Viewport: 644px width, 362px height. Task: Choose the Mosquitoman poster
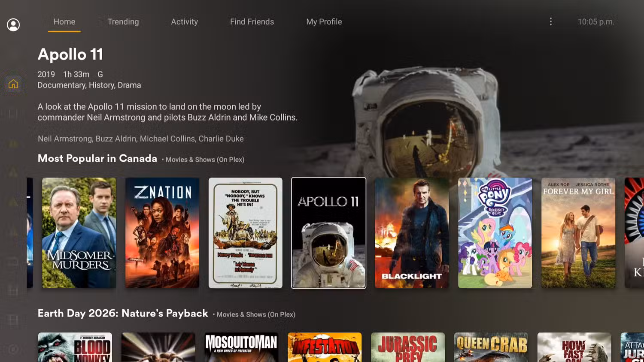click(x=242, y=347)
